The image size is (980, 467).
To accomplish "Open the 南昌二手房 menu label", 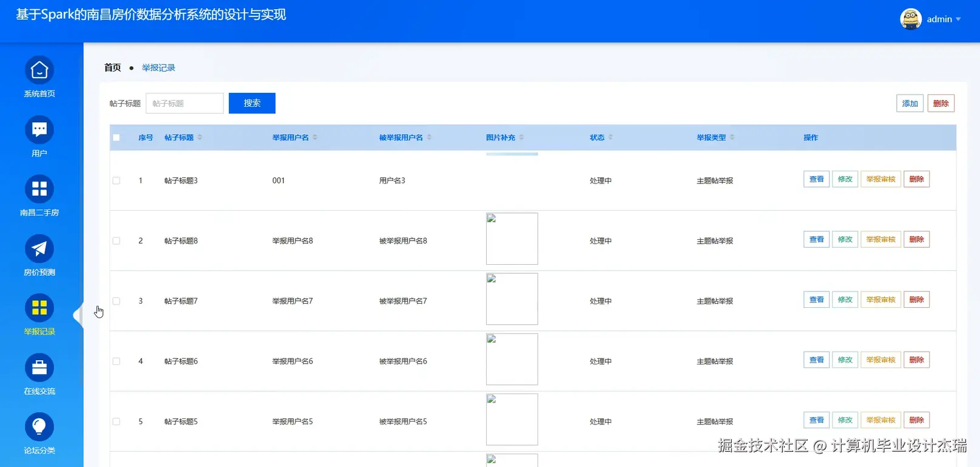I will [x=39, y=213].
